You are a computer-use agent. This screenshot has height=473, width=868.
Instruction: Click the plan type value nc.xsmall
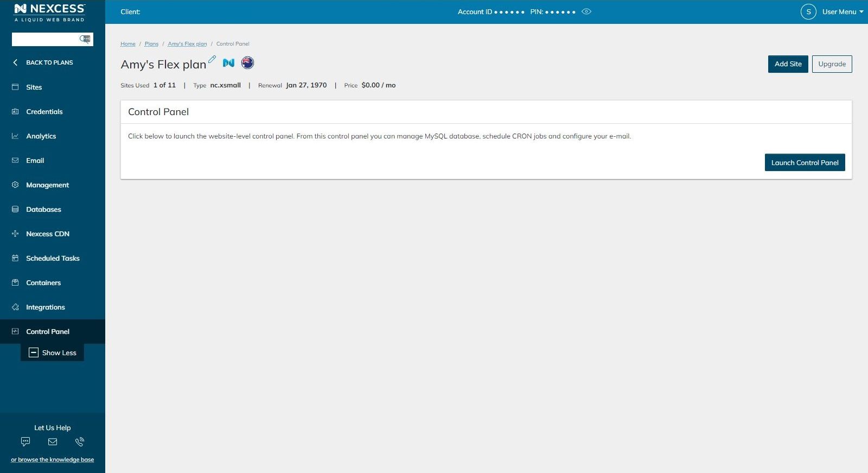226,85
